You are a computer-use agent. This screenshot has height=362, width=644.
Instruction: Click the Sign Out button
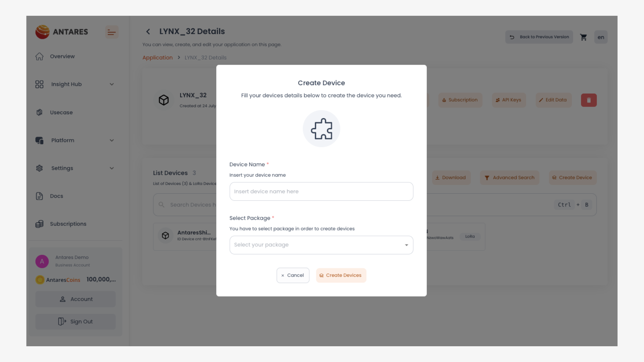pyautogui.click(x=75, y=321)
